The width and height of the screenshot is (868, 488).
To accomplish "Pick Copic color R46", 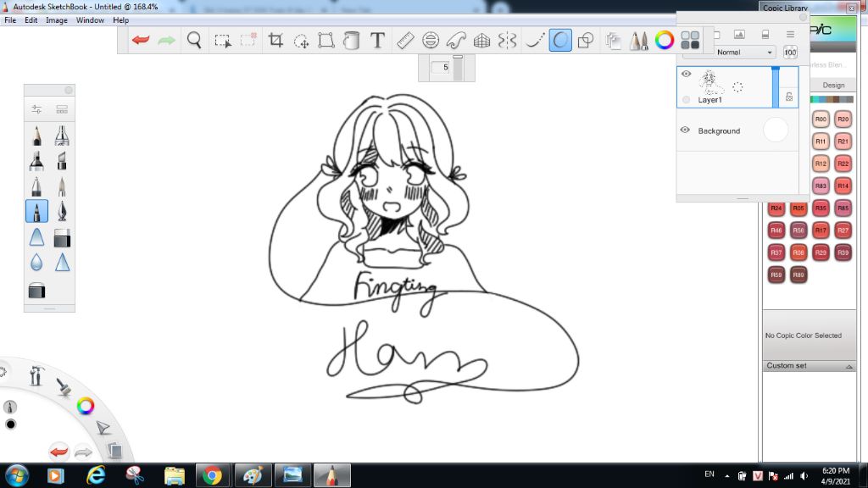I will 776,230.
